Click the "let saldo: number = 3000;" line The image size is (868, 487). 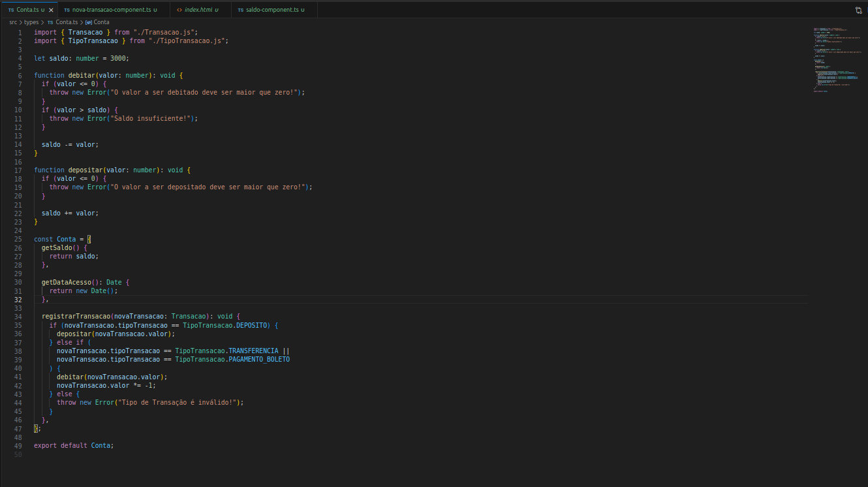(x=82, y=58)
